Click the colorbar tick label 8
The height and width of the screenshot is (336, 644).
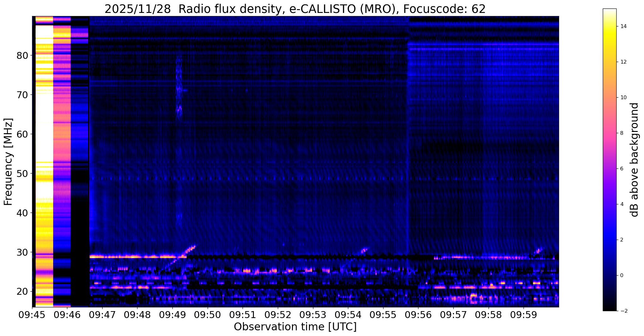[622, 133]
